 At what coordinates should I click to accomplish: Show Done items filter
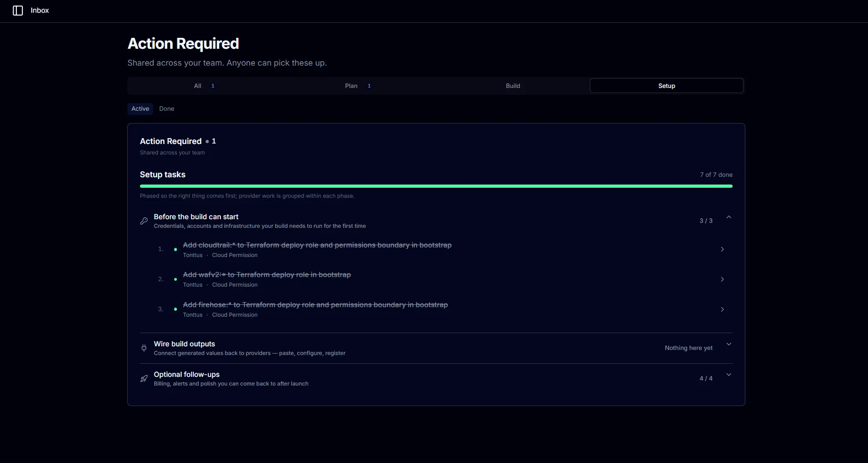tap(166, 108)
